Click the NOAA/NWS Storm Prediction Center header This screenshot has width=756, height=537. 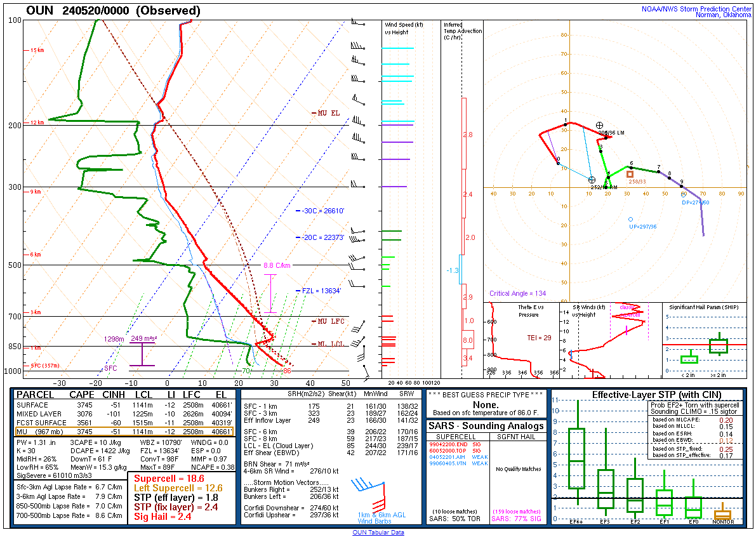click(x=698, y=9)
